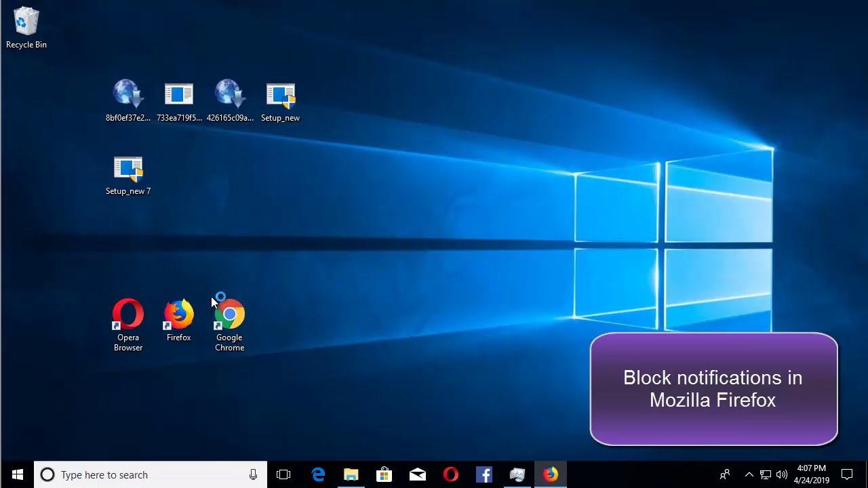This screenshot has width=868, height=488.
Task: Select the 733ea719f5... desktop file
Action: point(179,100)
